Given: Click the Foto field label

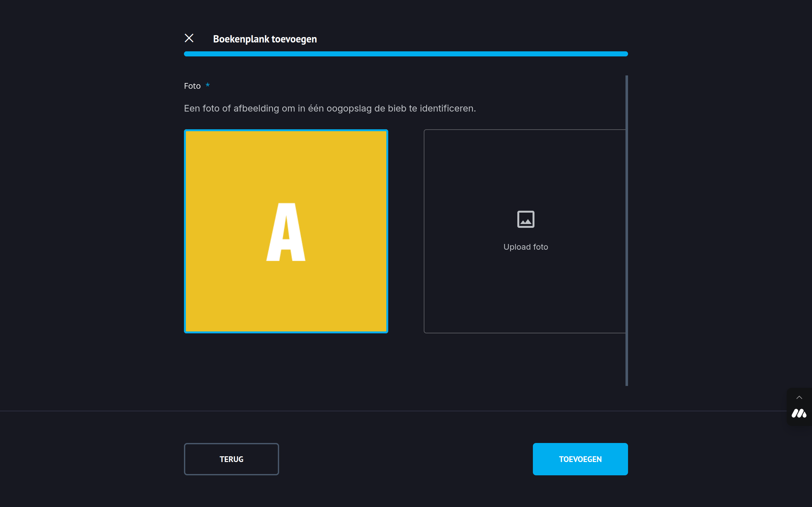Looking at the screenshot, I should click(192, 86).
